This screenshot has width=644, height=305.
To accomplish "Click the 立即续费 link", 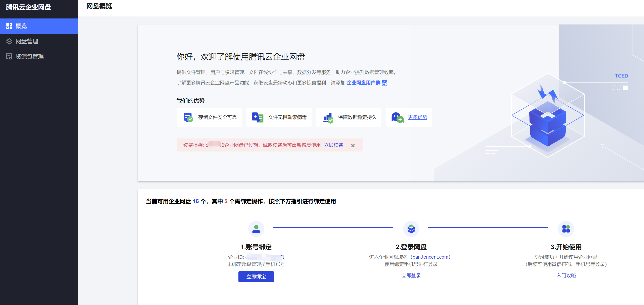I will pos(333,145).
